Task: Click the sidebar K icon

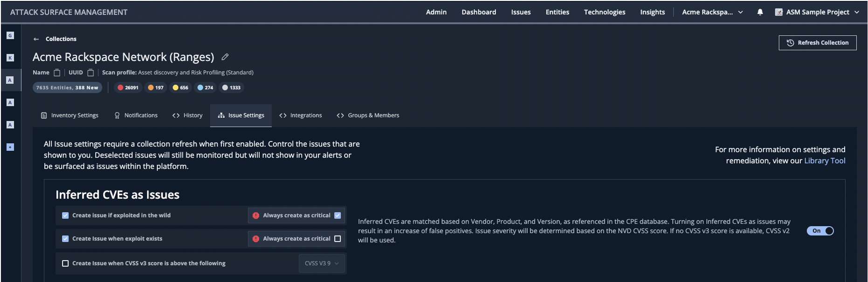Action: click(x=10, y=58)
